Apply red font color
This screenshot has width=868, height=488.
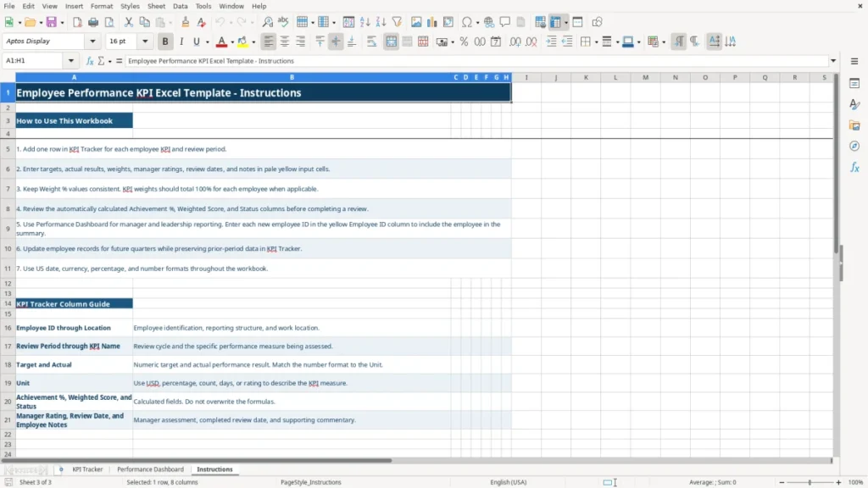click(x=221, y=42)
